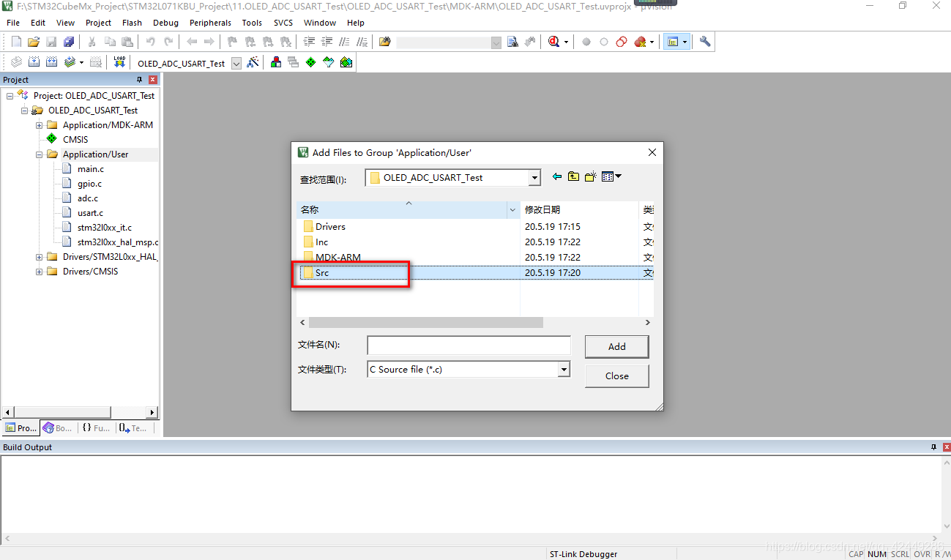This screenshot has height=560, width=951.
Task: Open the Flash menu
Action: [132, 23]
